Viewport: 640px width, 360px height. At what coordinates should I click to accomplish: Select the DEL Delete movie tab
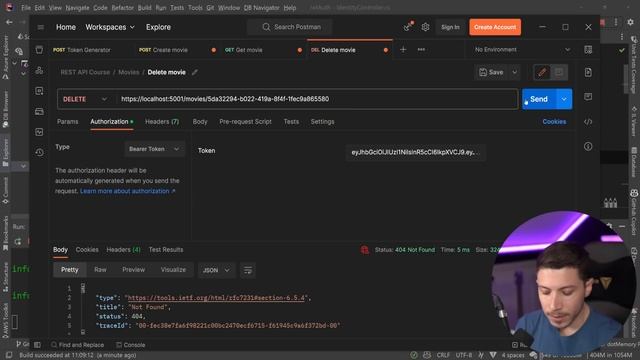pos(333,50)
